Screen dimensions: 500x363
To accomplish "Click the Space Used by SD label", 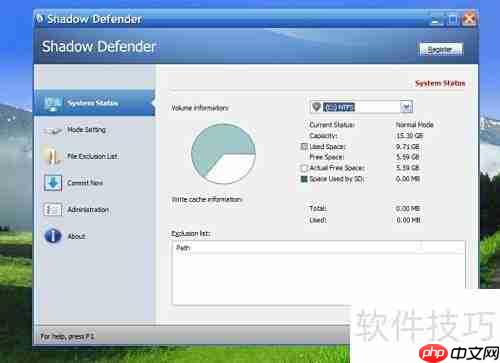I will [337, 179].
